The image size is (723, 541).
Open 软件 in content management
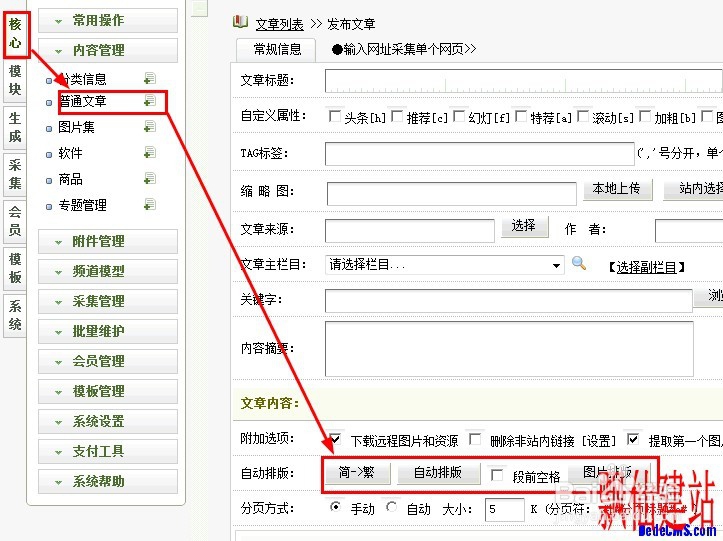pyautogui.click(x=71, y=153)
